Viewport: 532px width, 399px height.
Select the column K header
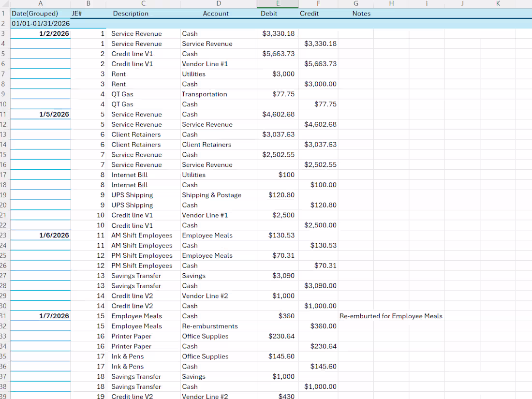[x=498, y=4]
